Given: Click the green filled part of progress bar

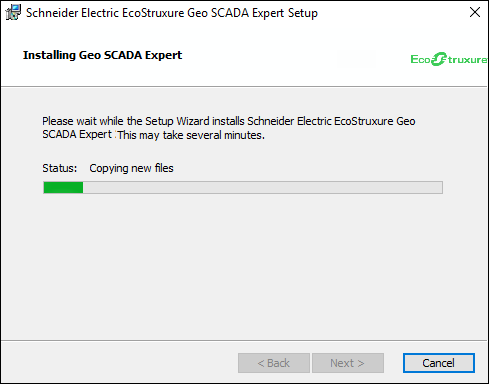Looking at the screenshot, I should coord(63,187).
